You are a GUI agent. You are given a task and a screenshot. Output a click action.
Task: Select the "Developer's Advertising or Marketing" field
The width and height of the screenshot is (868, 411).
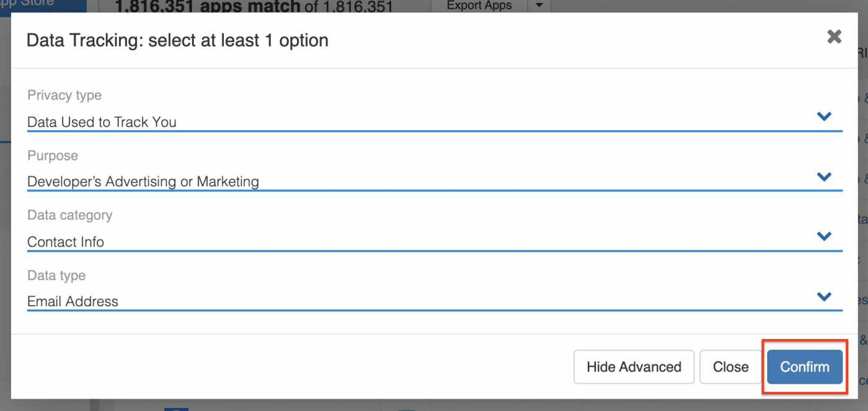(143, 182)
